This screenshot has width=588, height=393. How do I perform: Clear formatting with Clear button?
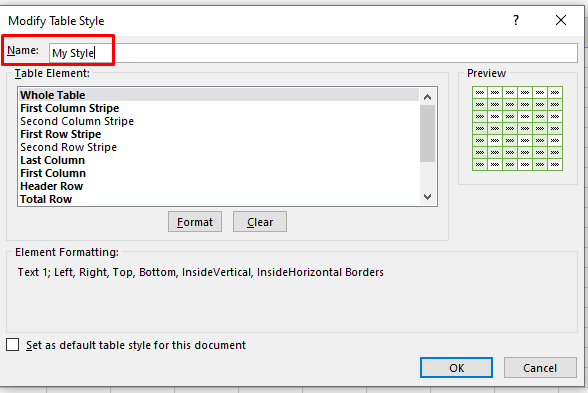pyautogui.click(x=260, y=222)
